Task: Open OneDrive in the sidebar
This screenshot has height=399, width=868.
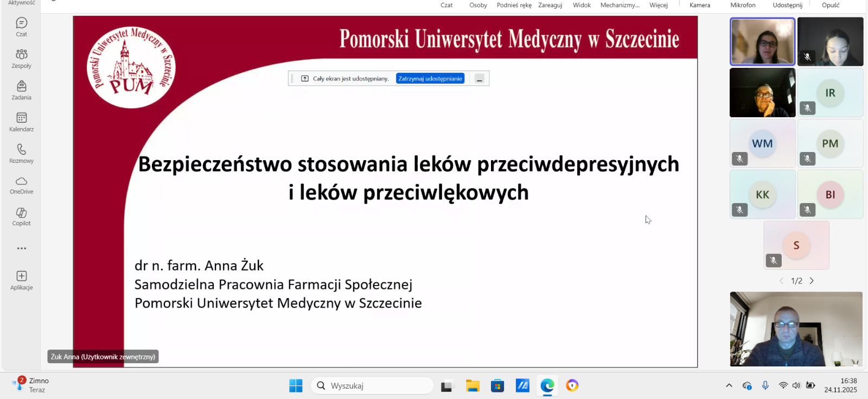Action: tap(21, 185)
